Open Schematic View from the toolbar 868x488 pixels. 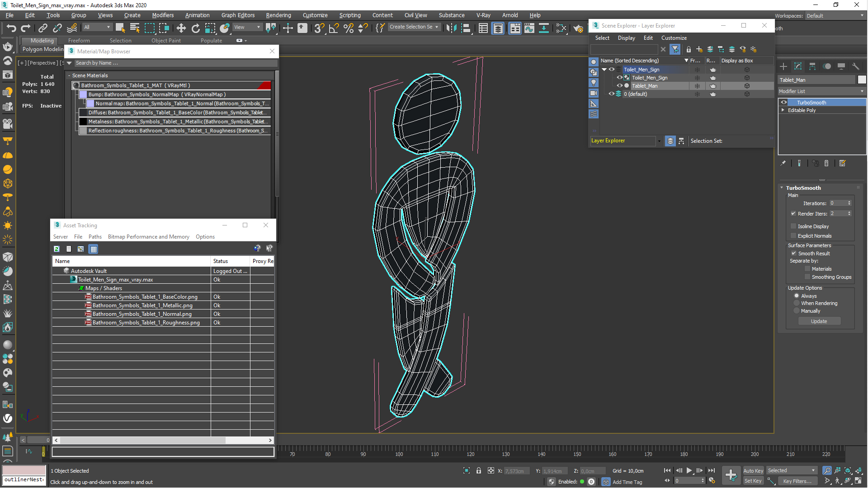[544, 28]
